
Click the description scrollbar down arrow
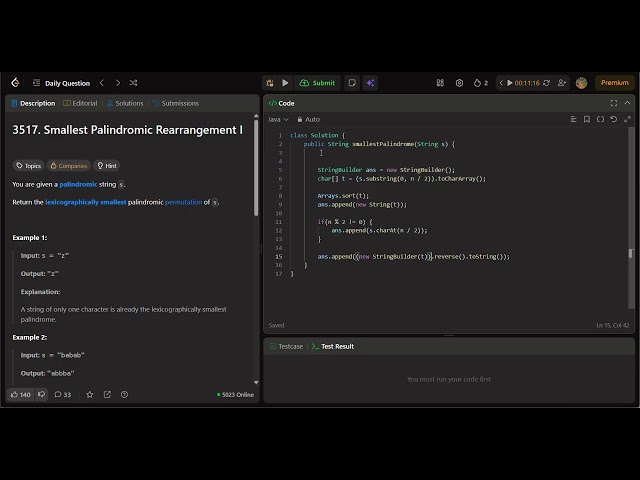pos(256,383)
